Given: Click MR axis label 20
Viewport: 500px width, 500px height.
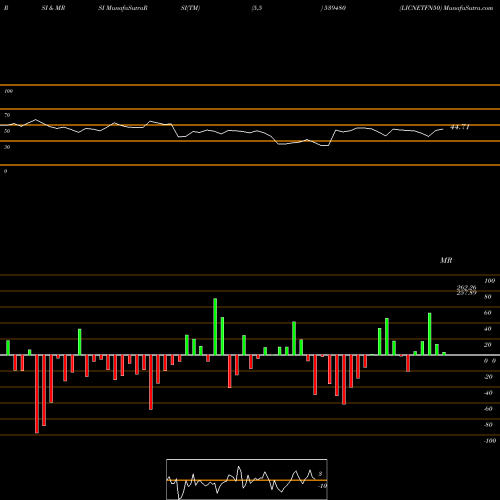Looking at the screenshot, I should click(488, 345).
